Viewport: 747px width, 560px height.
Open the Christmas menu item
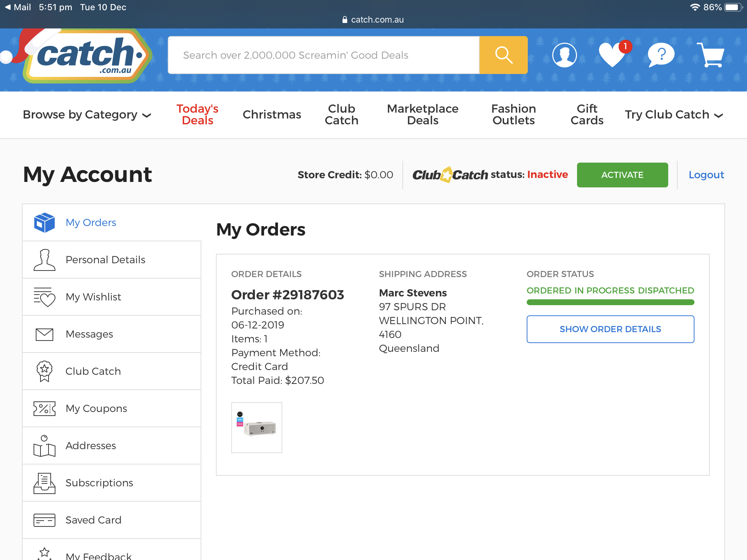pos(272,114)
